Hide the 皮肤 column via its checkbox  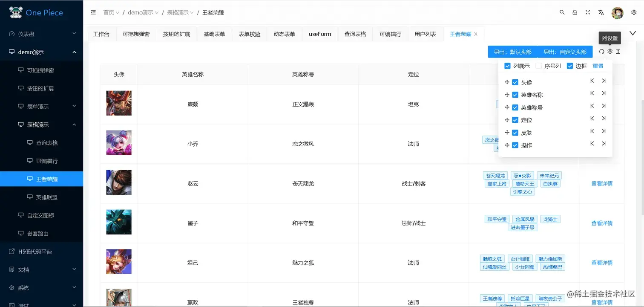point(515,133)
